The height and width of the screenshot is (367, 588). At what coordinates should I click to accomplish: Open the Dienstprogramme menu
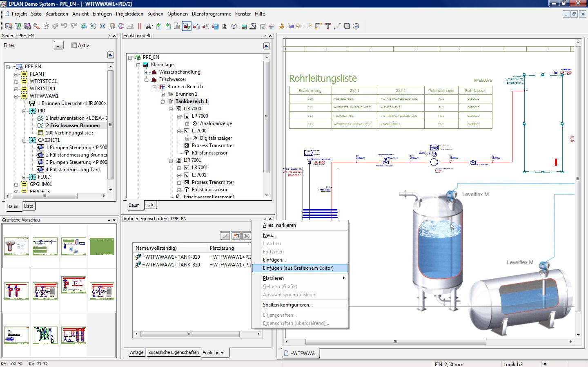point(211,14)
